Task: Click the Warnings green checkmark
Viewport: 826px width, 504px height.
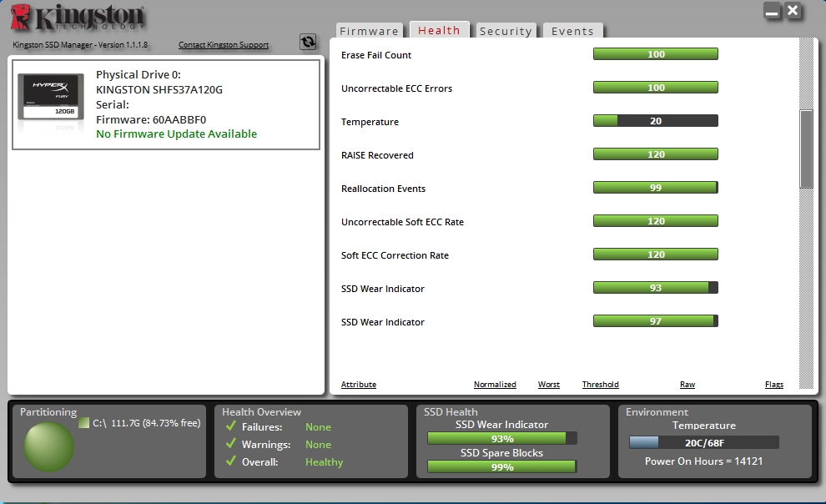Action: 230,443
